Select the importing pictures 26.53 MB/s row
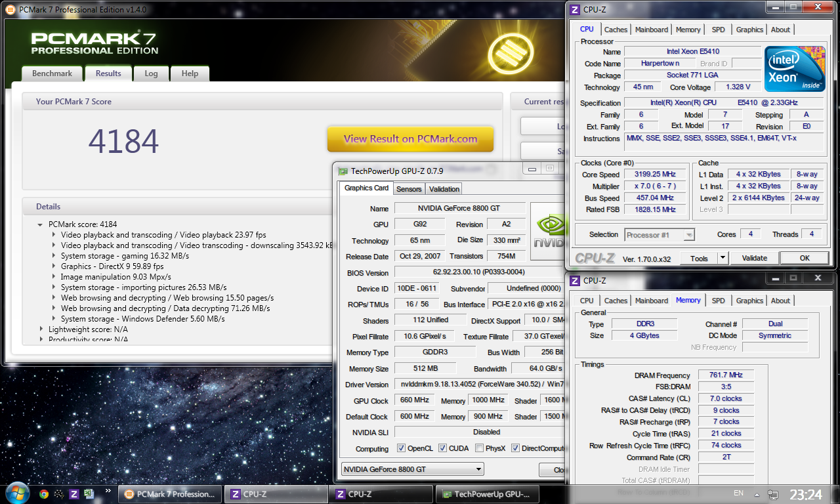The width and height of the screenshot is (840, 504). click(144, 287)
